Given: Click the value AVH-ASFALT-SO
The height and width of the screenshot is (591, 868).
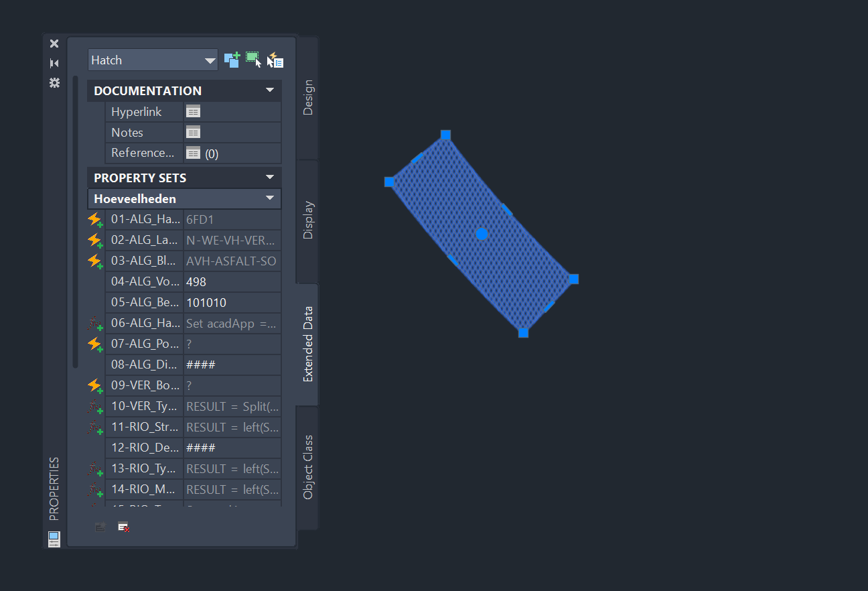Looking at the screenshot, I should pyautogui.click(x=232, y=261).
